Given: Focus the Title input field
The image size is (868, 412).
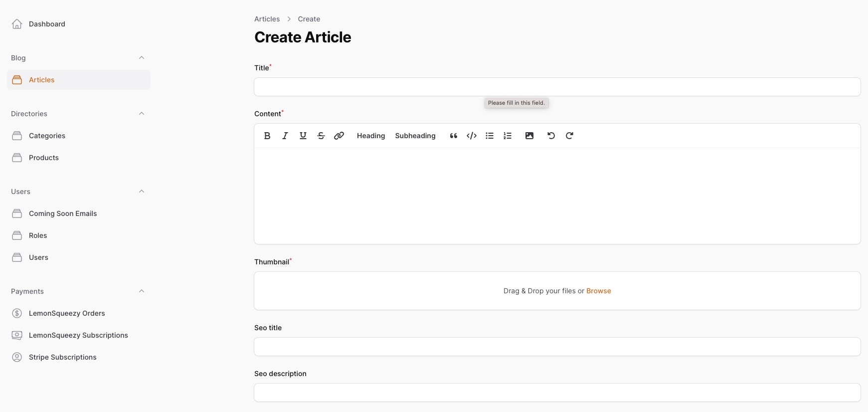Looking at the screenshot, I should coord(557,87).
